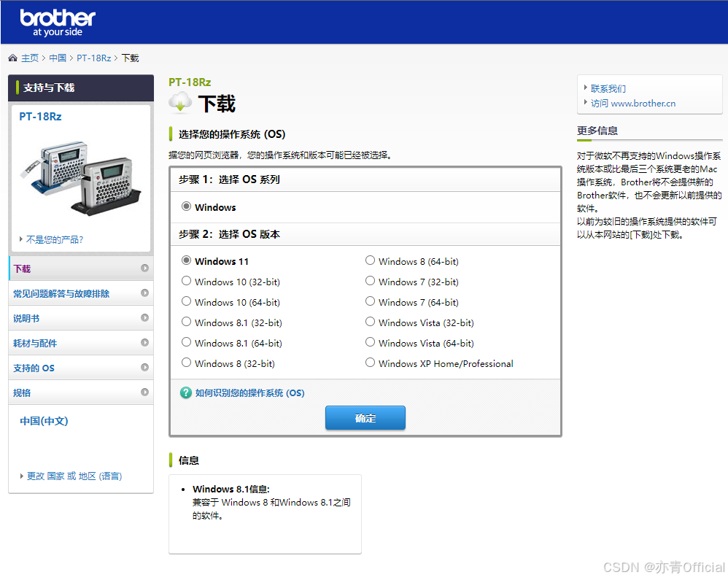Screen dimensions: 728x580
Task: Click the 中国(中文) language text
Action: (x=44, y=421)
